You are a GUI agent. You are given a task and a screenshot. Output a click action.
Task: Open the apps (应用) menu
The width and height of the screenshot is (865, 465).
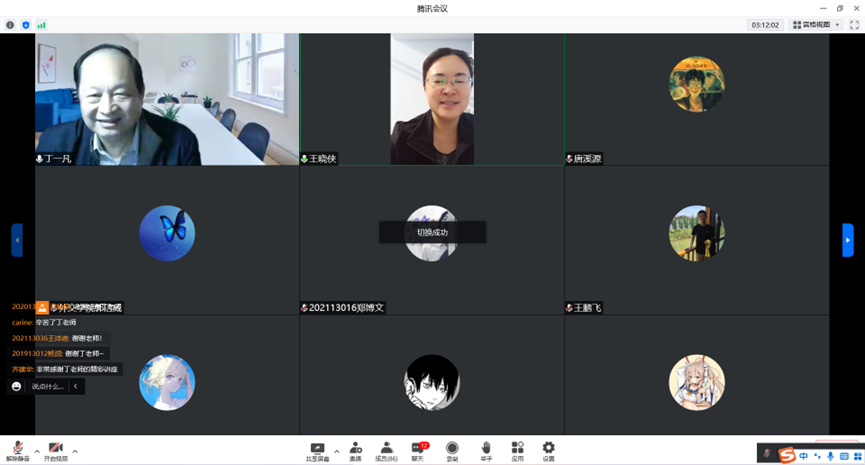[x=517, y=450]
